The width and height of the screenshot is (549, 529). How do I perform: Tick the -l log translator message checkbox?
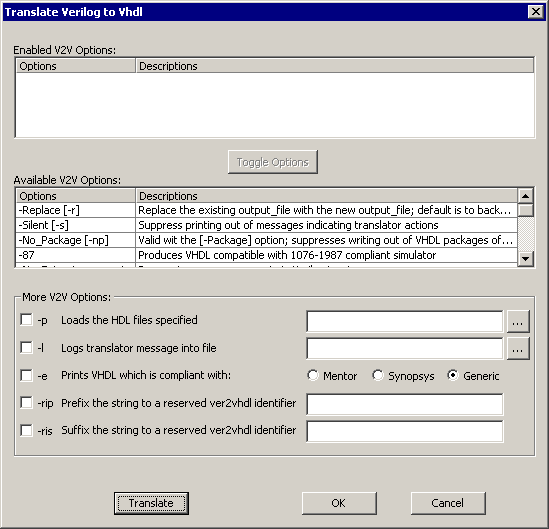[x=27, y=348]
